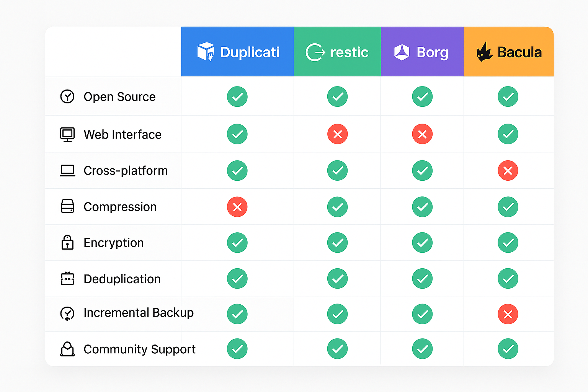The image size is (588, 392).
Task: Select the restic column header text
Action: point(349,52)
